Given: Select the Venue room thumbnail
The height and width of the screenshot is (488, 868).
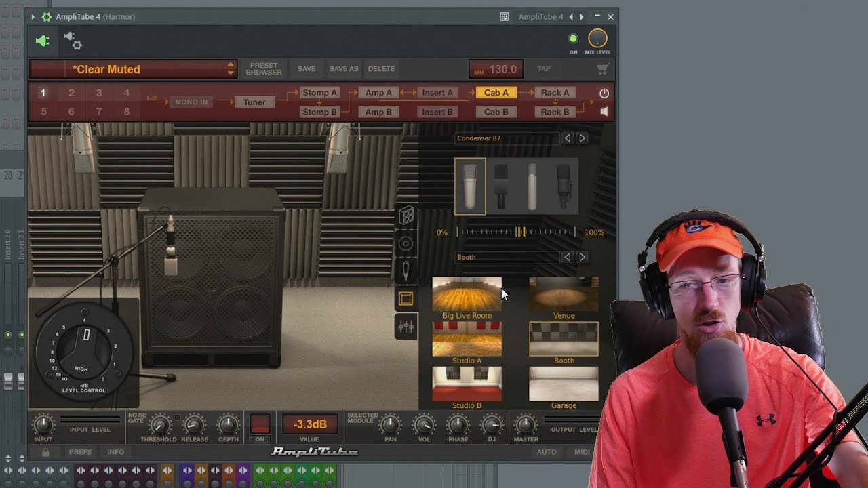Looking at the screenshot, I should (x=564, y=294).
